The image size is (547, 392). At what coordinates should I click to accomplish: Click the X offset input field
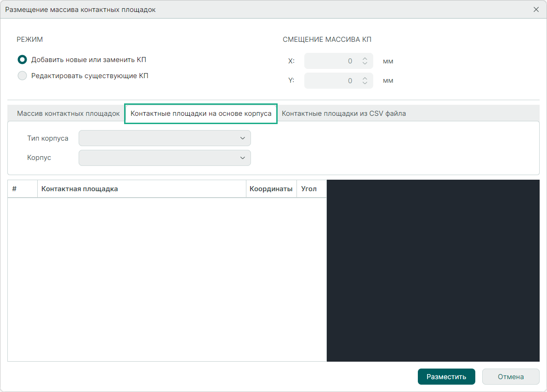(330, 61)
